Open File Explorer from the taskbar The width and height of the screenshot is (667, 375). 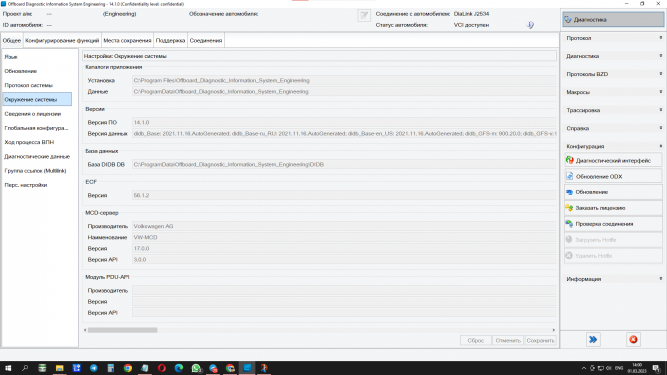pos(59,368)
